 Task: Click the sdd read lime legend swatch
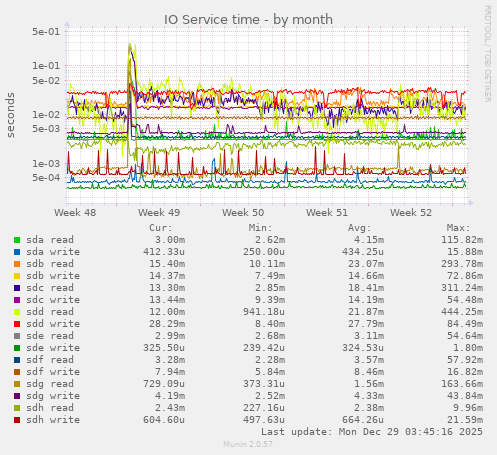17,312
